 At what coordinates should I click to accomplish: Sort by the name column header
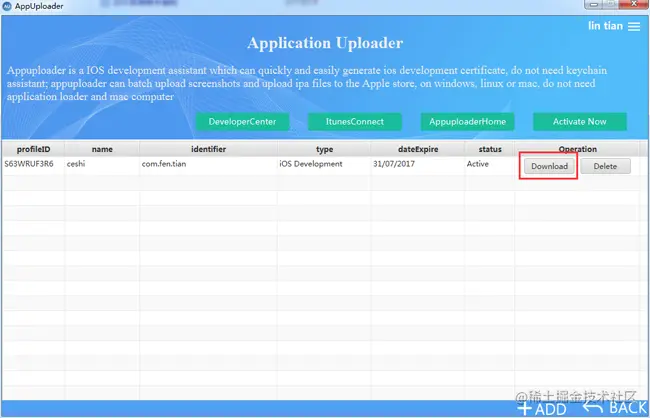click(102, 149)
